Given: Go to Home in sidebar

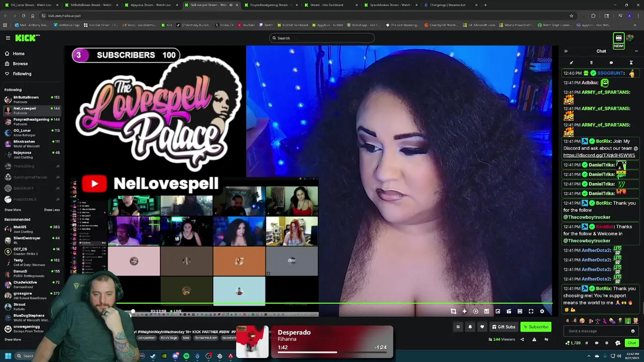Looking at the screenshot, I should pyautogui.click(x=19, y=53).
